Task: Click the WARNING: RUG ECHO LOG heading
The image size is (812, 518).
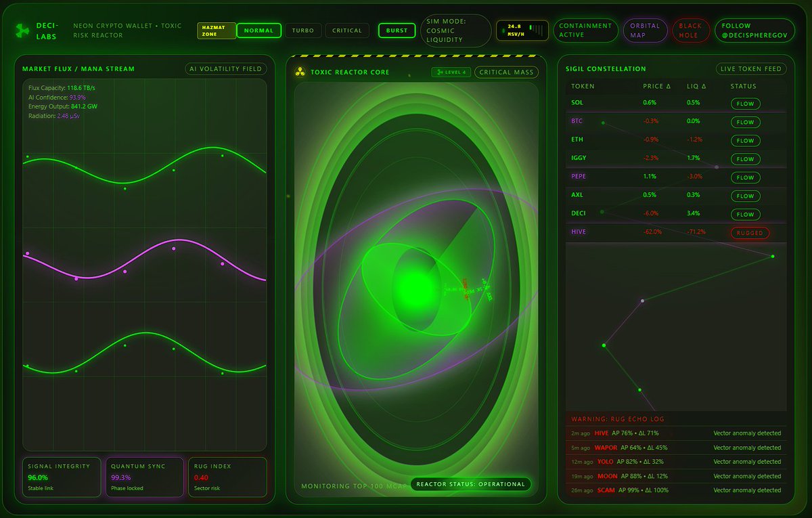Action: tap(618, 419)
